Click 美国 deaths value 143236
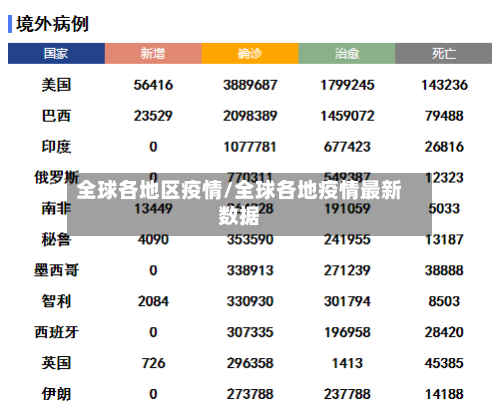Screen dimensions: 500x409 pyautogui.click(x=444, y=85)
